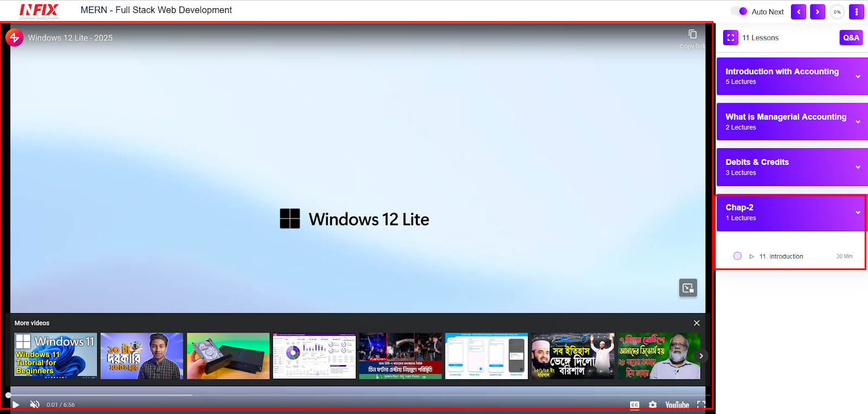Image resolution: width=868 pixels, height=414 pixels.
Task: Play the video
Action: click(x=16, y=405)
